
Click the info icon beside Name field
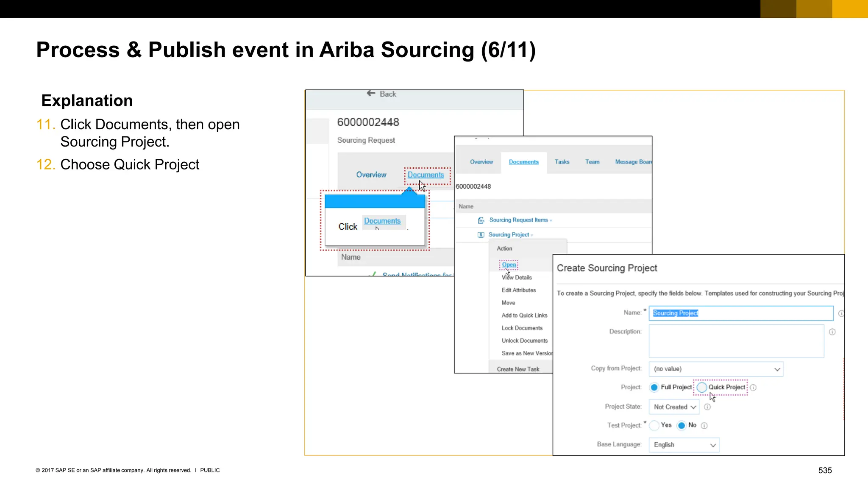coord(841,313)
